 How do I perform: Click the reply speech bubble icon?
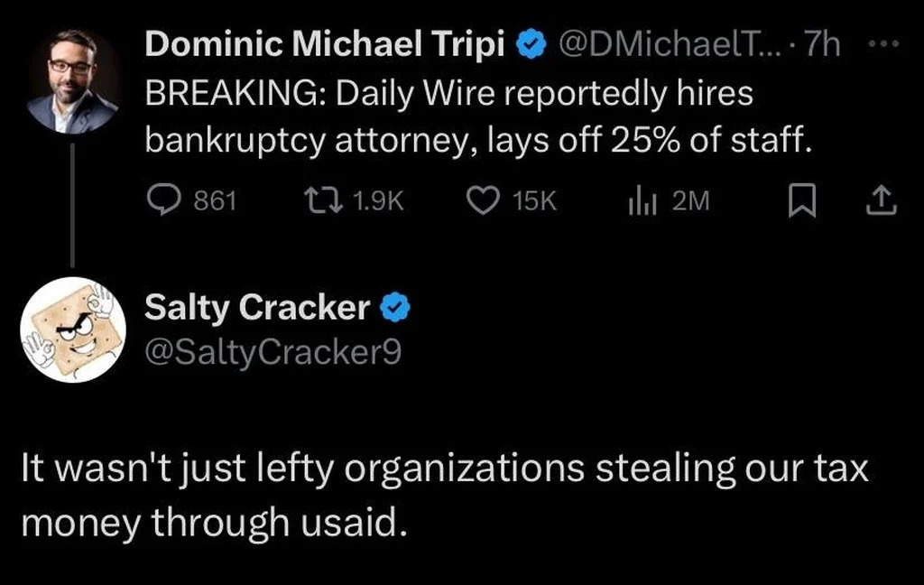[x=163, y=201]
